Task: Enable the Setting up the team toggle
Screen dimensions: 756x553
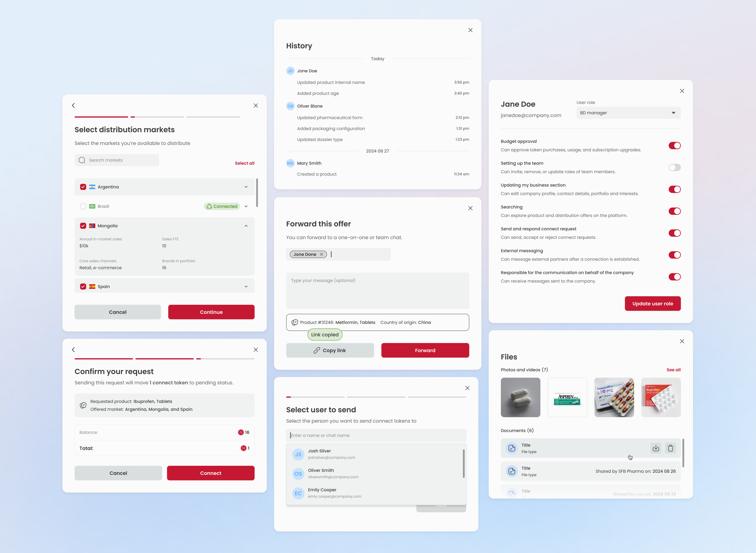Action: [x=675, y=167]
